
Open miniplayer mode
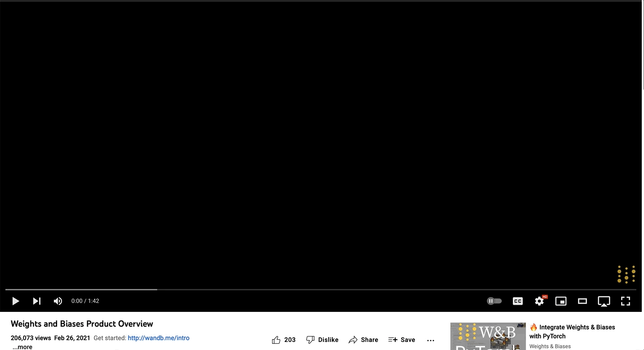[x=560, y=301]
